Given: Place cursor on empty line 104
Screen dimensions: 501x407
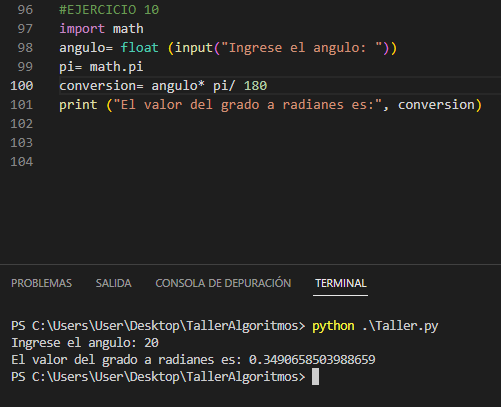Looking at the screenshot, I should [267, 162].
